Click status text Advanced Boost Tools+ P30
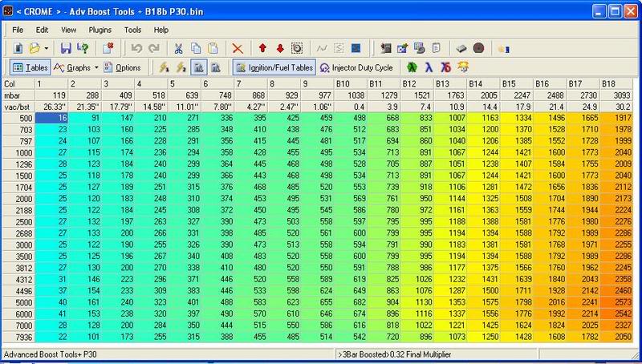Screen dimensions: 642x364 click(x=51, y=354)
